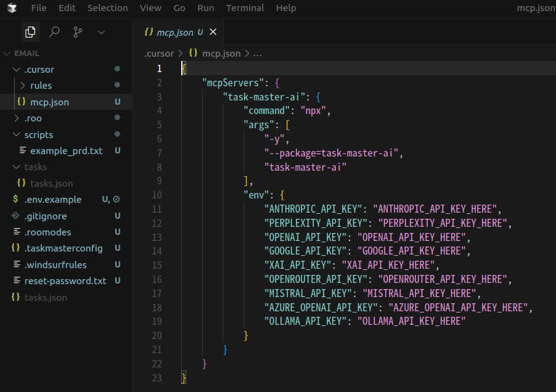Image resolution: width=556 pixels, height=392 pixels.
Task: Click the "--package=task-master-ai" argument
Action: (331, 153)
